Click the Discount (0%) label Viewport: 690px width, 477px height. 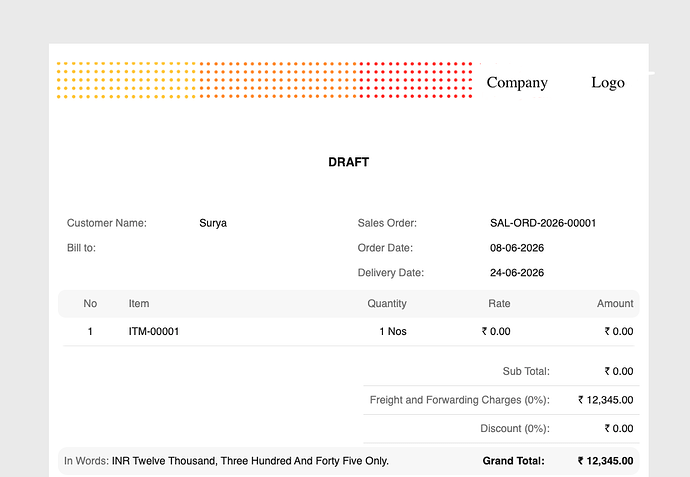coord(515,429)
